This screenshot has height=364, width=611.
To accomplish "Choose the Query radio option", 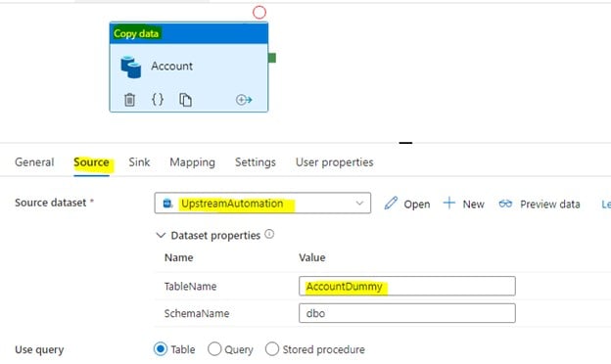I will [214, 349].
